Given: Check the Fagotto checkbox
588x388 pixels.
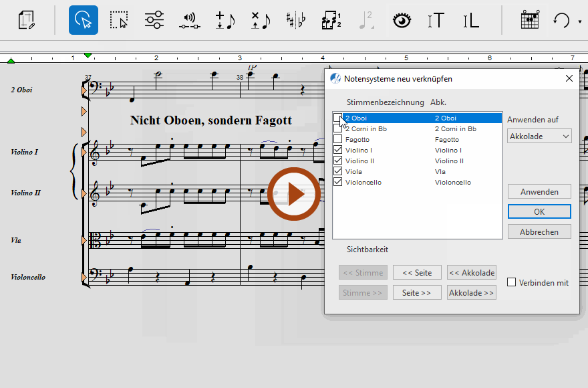Looking at the screenshot, I should (x=337, y=139).
